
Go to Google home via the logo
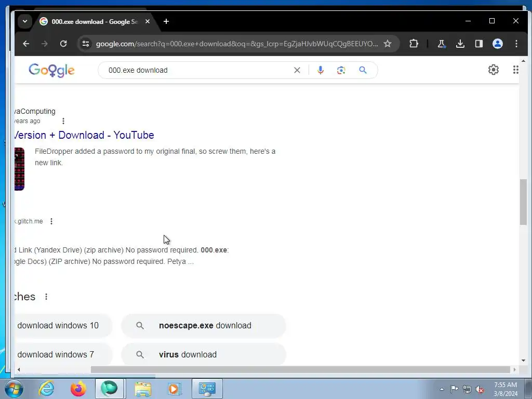pos(51,70)
